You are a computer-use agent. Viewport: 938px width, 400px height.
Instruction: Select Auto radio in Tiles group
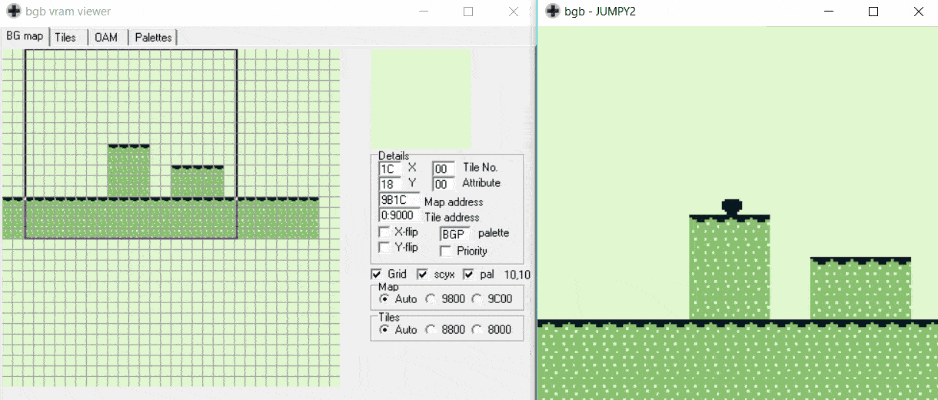pos(384,329)
